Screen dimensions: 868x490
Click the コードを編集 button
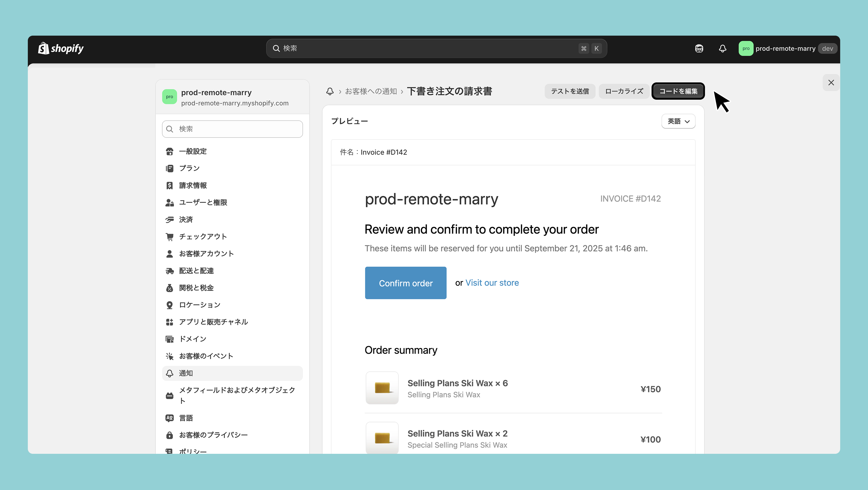pyautogui.click(x=678, y=91)
